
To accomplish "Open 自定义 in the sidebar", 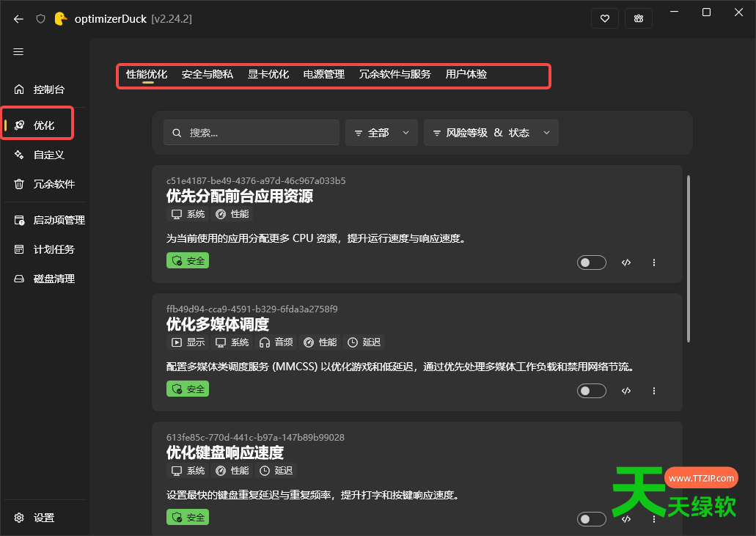I will [x=44, y=155].
